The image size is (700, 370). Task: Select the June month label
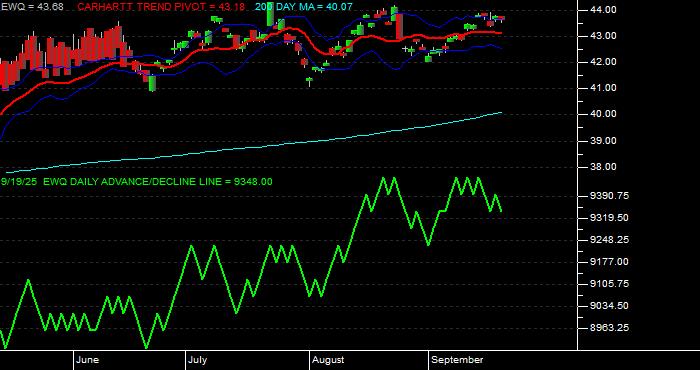pos(88,360)
